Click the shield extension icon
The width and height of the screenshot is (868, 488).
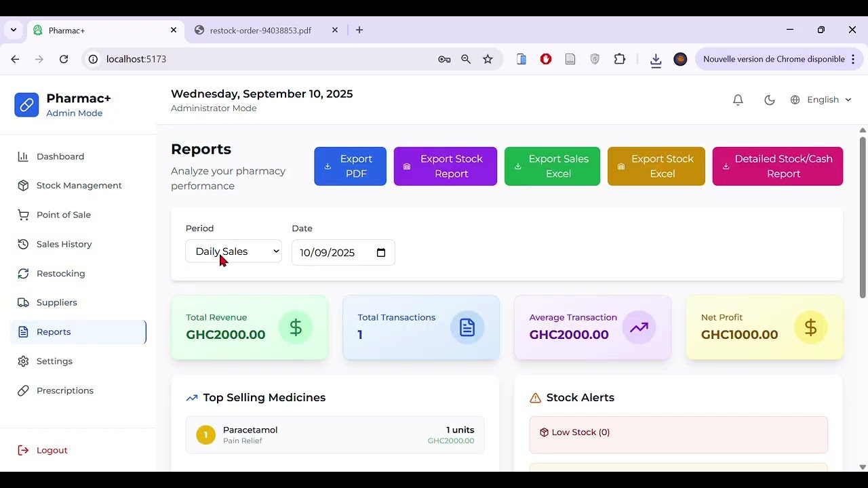click(595, 59)
